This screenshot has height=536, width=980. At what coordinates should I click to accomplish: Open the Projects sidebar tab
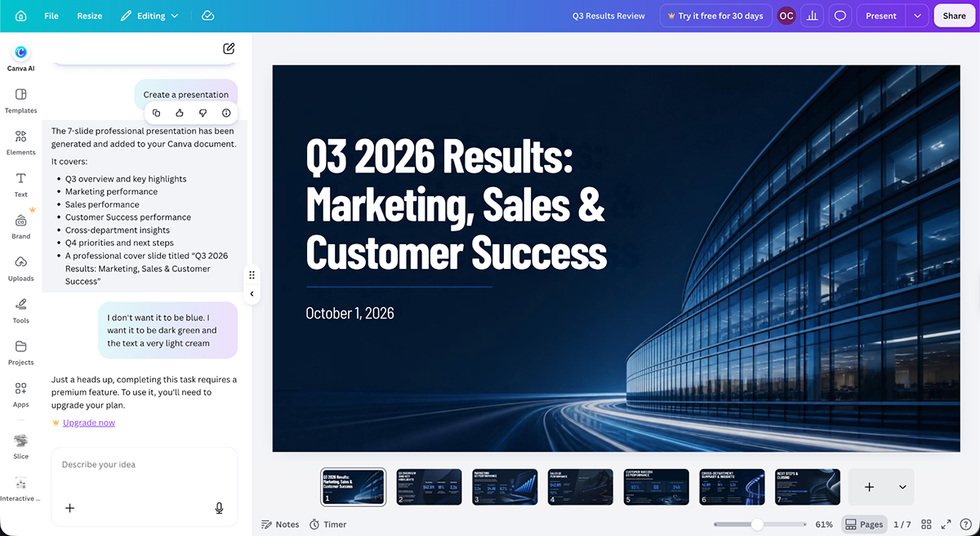[x=21, y=353]
